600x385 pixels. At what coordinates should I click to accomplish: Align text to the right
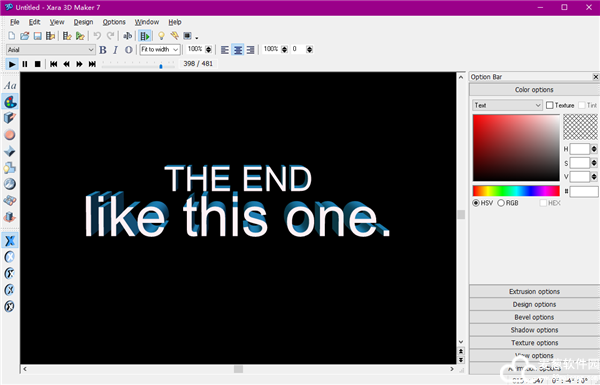point(251,50)
